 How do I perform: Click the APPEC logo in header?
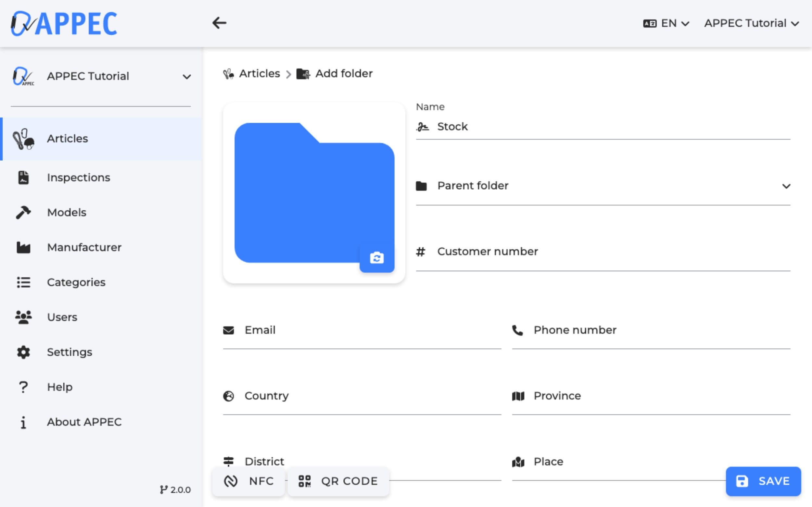tap(64, 23)
